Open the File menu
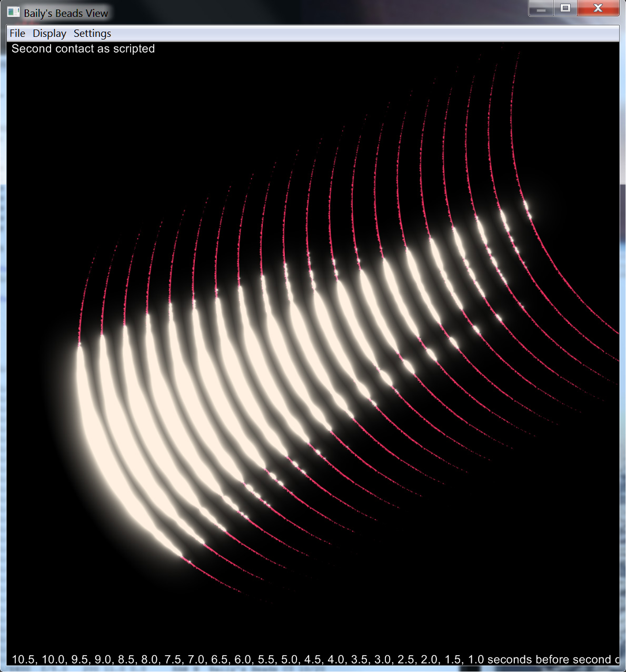 (17, 33)
